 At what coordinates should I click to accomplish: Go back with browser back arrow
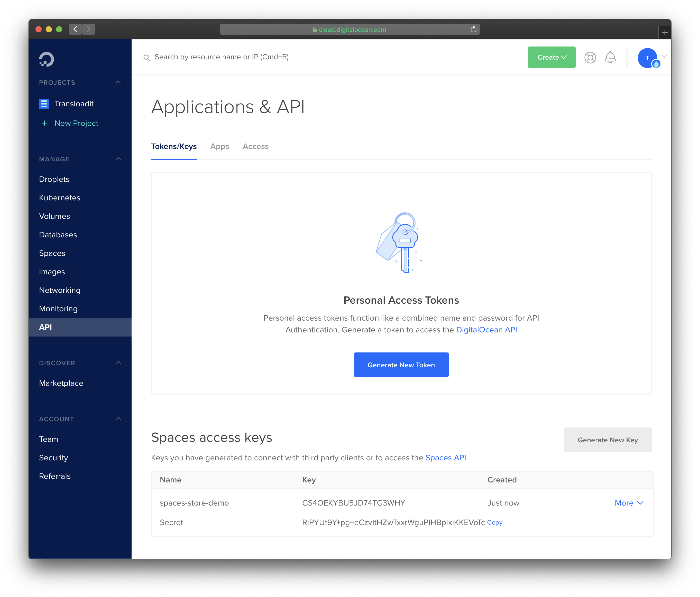[x=75, y=29]
